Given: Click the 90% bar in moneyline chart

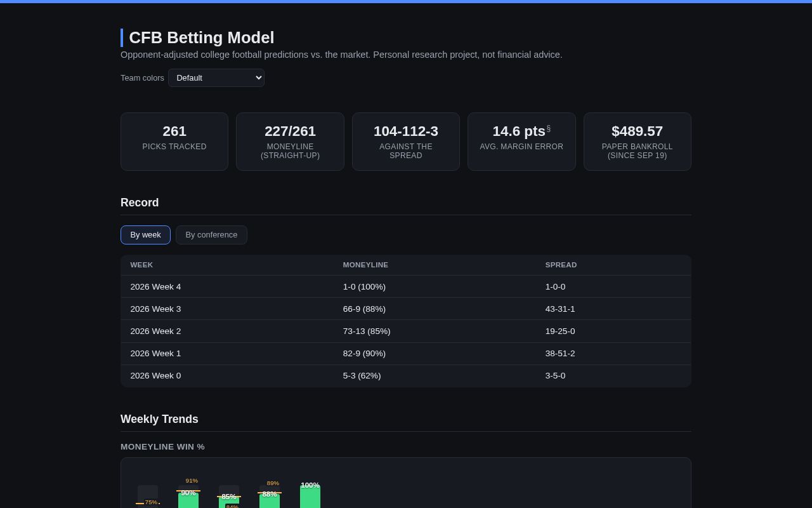Looking at the screenshot, I should pyautogui.click(x=188, y=499).
